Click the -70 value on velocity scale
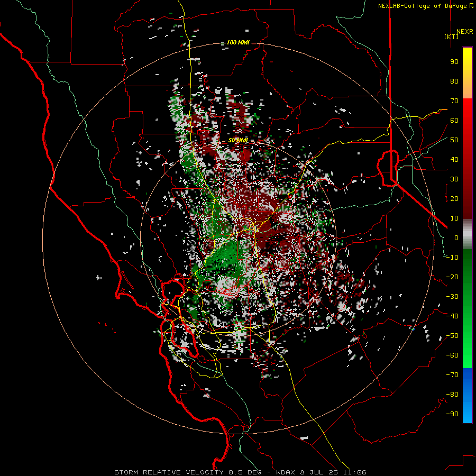This screenshot has height=476, width=476. [452, 375]
